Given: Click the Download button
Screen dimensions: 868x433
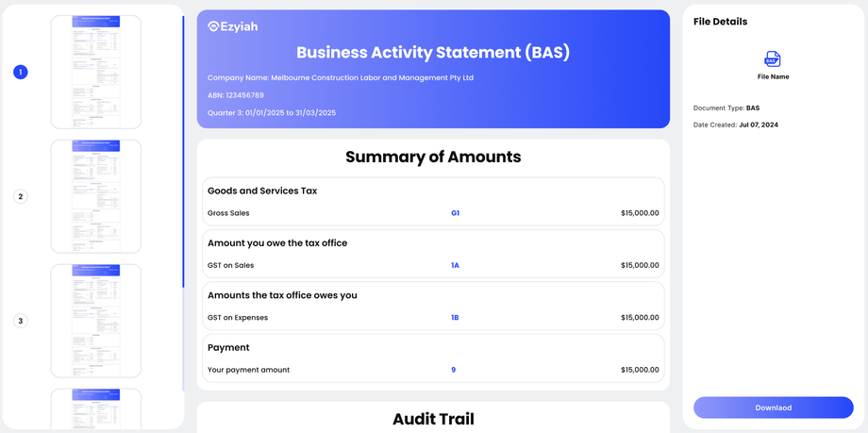Looking at the screenshot, I should pos(774,408).
